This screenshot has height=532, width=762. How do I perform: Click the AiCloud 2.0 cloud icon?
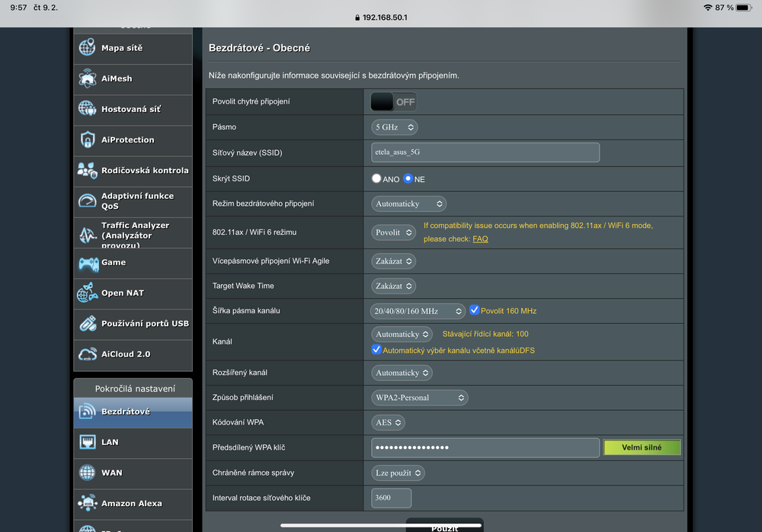[x=88, y=354]
